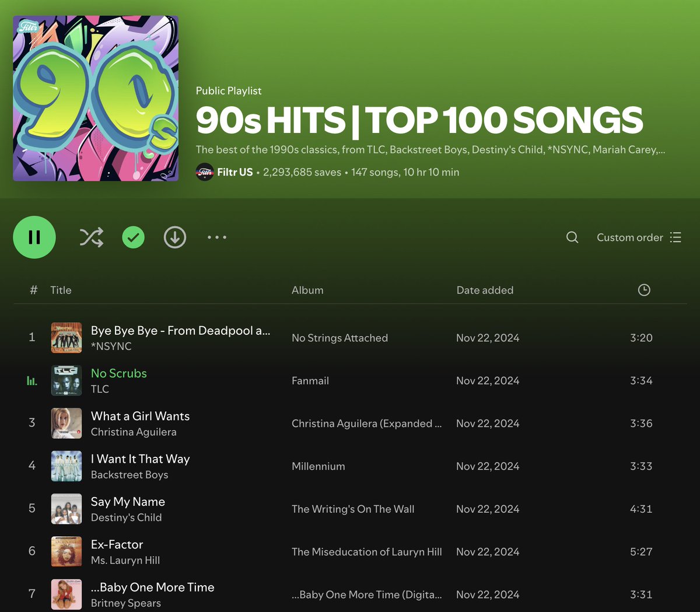Image resolution: width=700 pixels, height=612 pixels.
Task: Click the 90s HITS | TOP 100 SONGS title
Action: point(419,120)
